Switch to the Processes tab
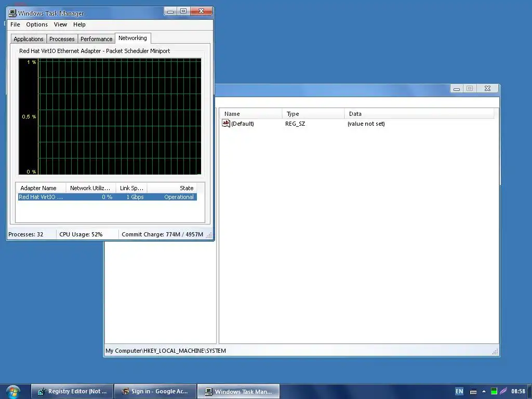532x399 pixels. tap(62, 39)
